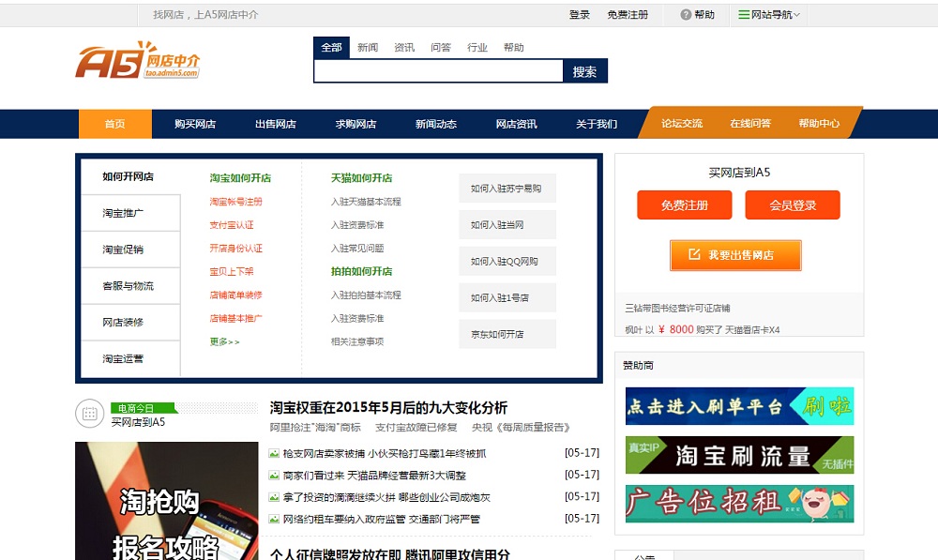Open the 广告位招租 sponsor banner
Image resolution: width=938 pixels, height=560 pixels.
pyautogui.click(x=739, y=504)
